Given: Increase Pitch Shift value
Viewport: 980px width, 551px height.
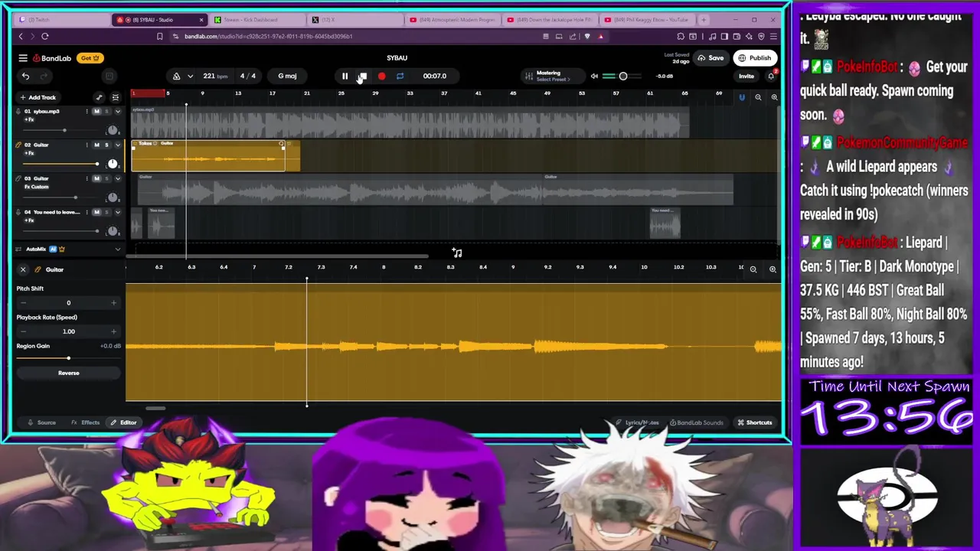Looking at the screenshot, I should click(x=113, y=303).
